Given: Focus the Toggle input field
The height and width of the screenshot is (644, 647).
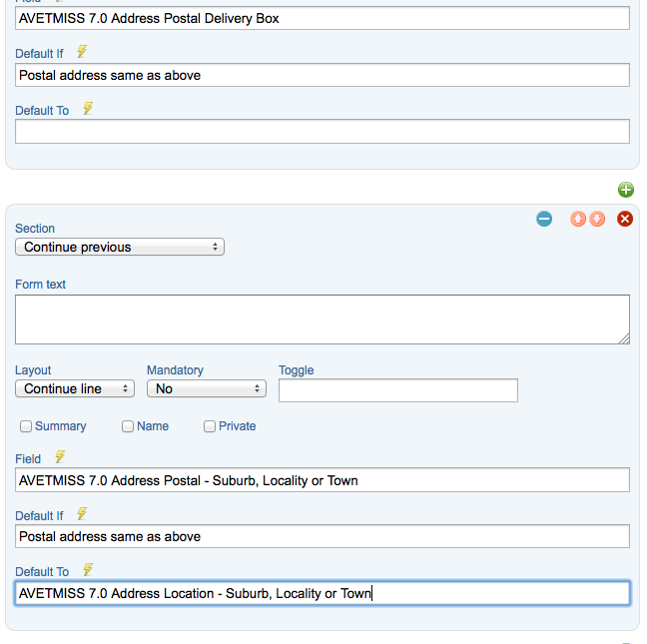Looking at the screenshot, I should (398, 390).
